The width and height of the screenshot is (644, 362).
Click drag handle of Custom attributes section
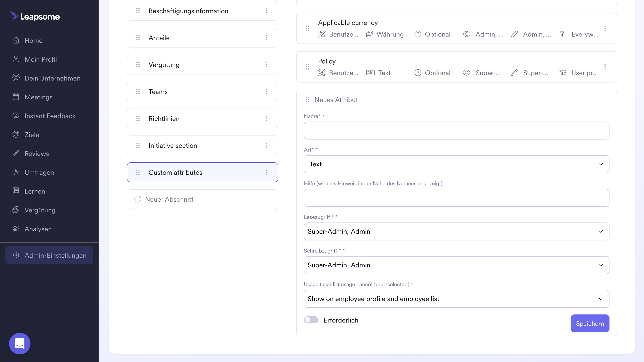click(138, 172)
